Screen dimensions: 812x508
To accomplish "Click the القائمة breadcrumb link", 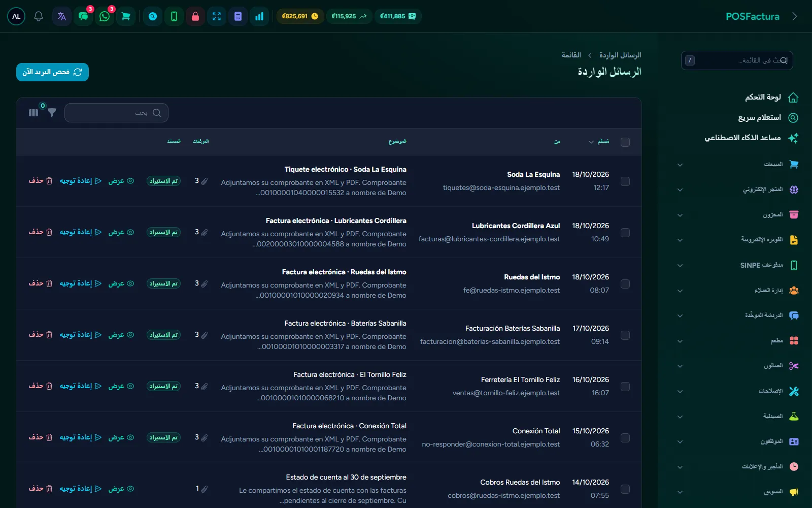I will [x=571, y=55].
